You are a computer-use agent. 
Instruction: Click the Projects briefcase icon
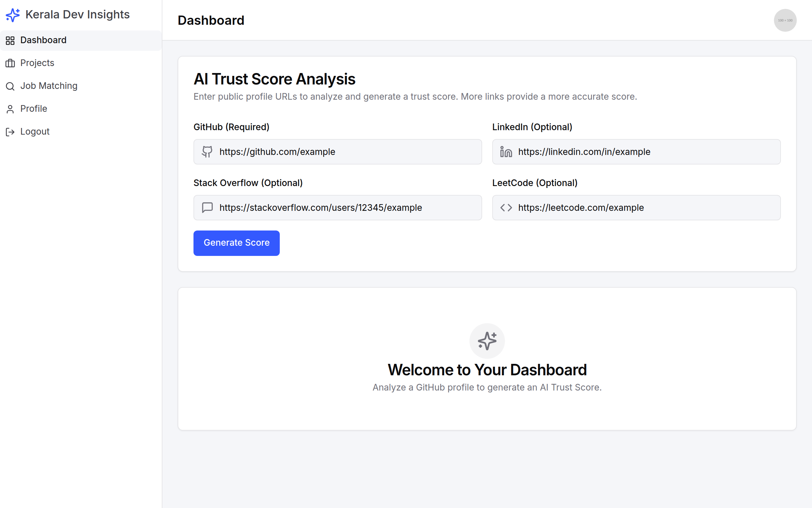(x=10, y=63)
